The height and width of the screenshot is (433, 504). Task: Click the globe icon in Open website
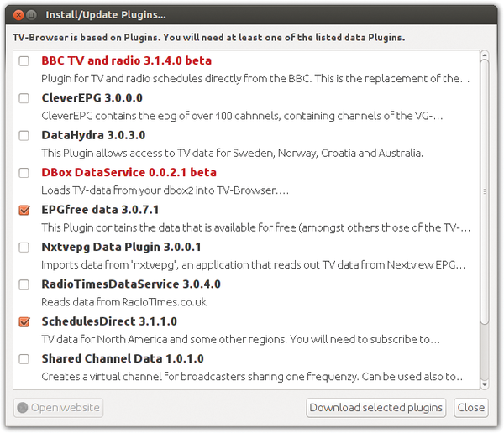pyautogui.click(x=23, y=408)
